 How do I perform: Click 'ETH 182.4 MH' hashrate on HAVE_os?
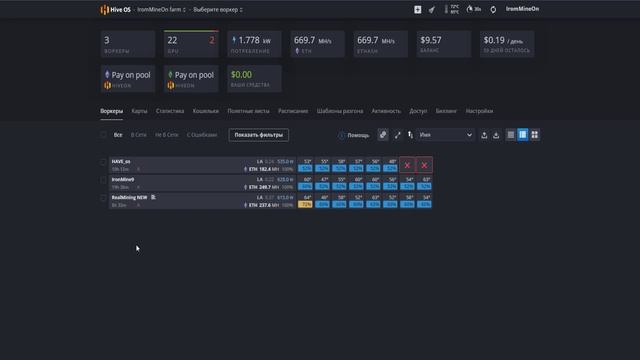264,169
